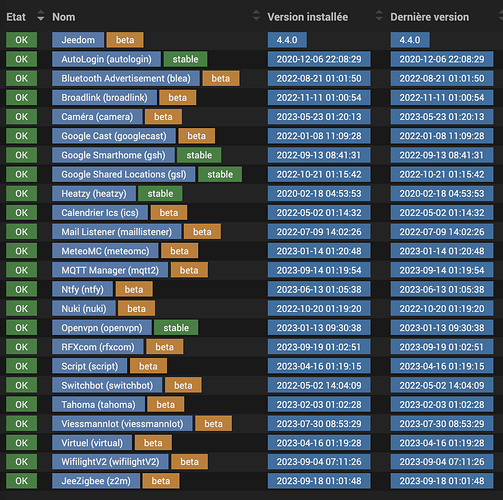The height and width of the screenshot is (500, 503).
Task: Select RFXcom (rfxcom) plugin label
Action: point(98,347)
